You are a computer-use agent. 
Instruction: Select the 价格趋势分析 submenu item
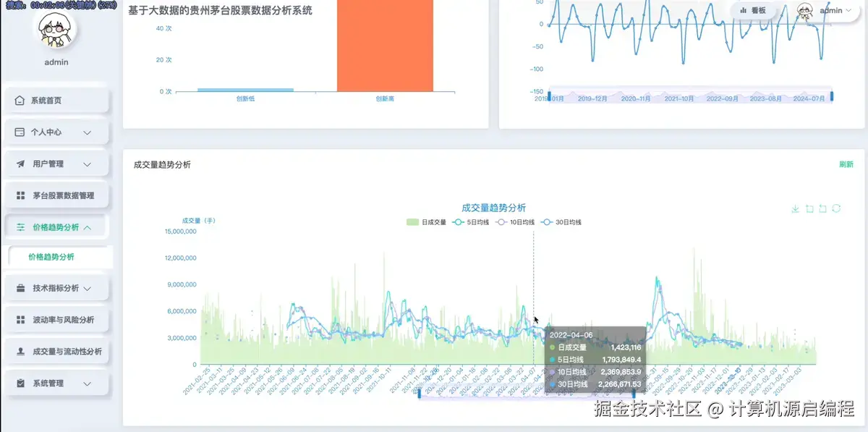point(59,257)
